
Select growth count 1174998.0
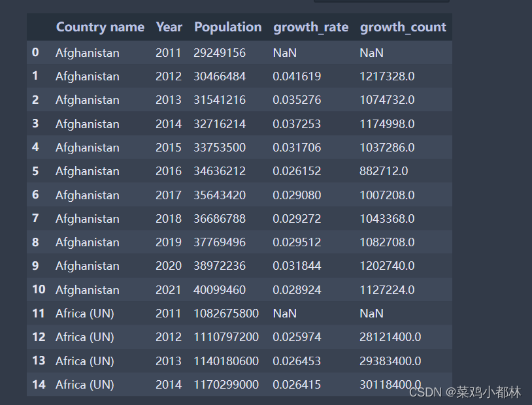(x=387, y=124)
